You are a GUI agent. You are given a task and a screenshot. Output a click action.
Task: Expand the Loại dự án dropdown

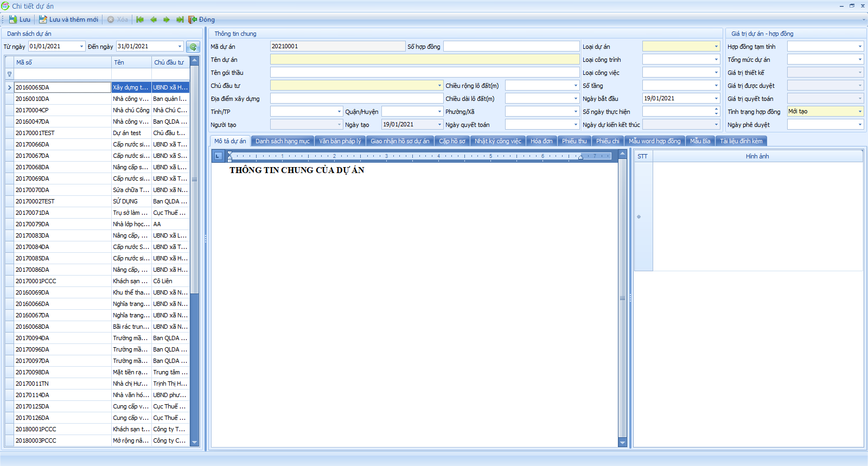coord(716,47)
